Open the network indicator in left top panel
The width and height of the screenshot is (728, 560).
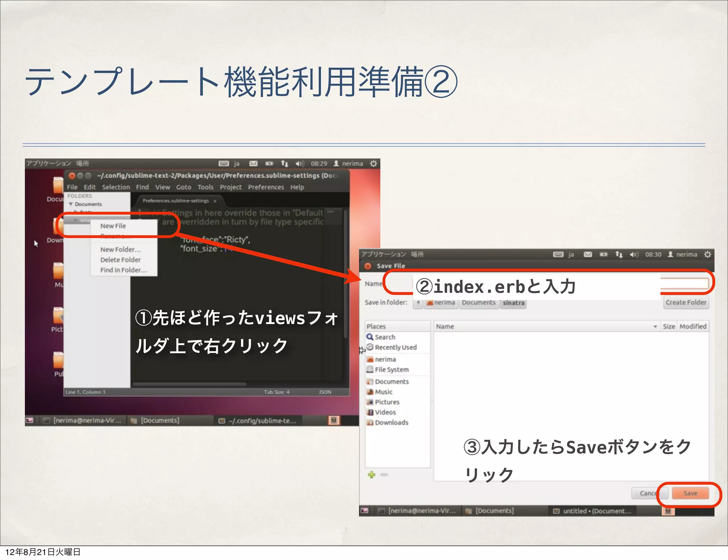pyautogui.click(x=284, y=163)
